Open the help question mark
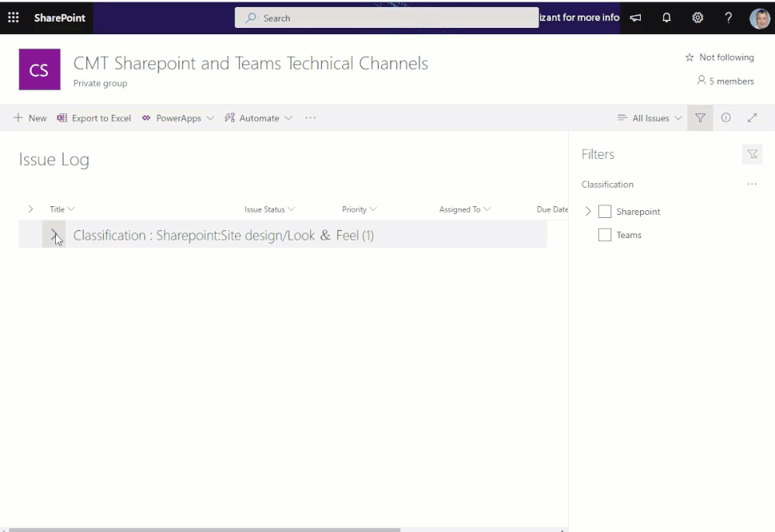The height and width of the screenshot is (532, 775). (x=728, y=18)
